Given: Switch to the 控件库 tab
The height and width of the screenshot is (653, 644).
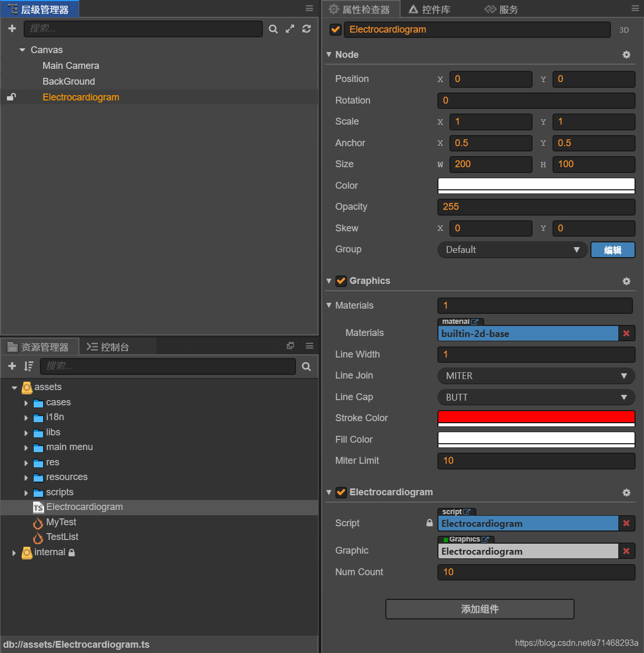Looking at the screenshot, I should pos(430,9).
